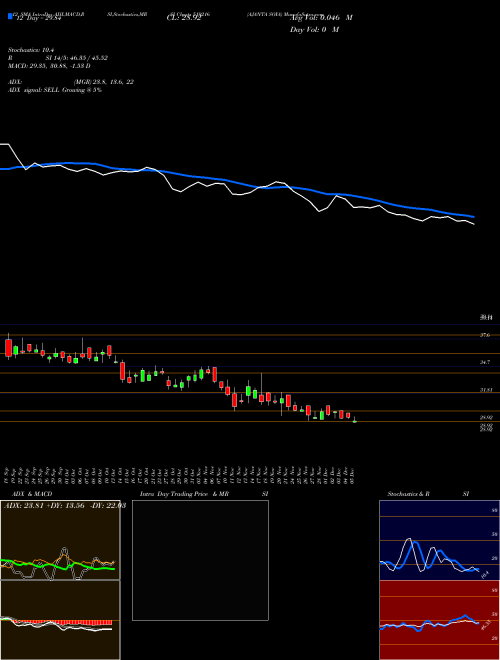Click the 'ADX signal: SELL Growing @ 5%' text
Screen dimensions: 500x660
(55, 90)
